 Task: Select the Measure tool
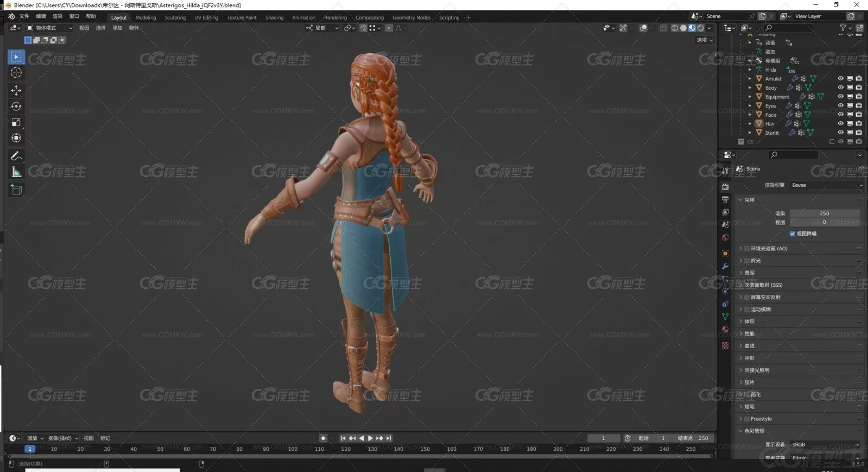coord(16,172)
